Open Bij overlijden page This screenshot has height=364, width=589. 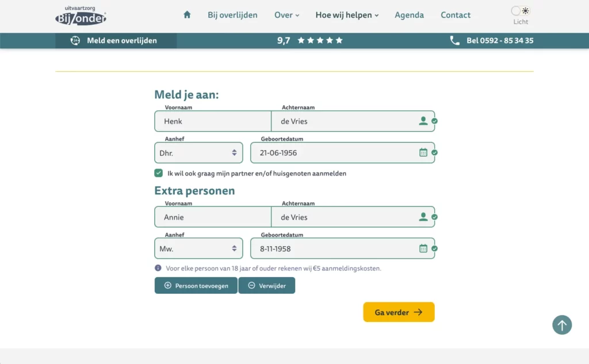coord(232,15)
